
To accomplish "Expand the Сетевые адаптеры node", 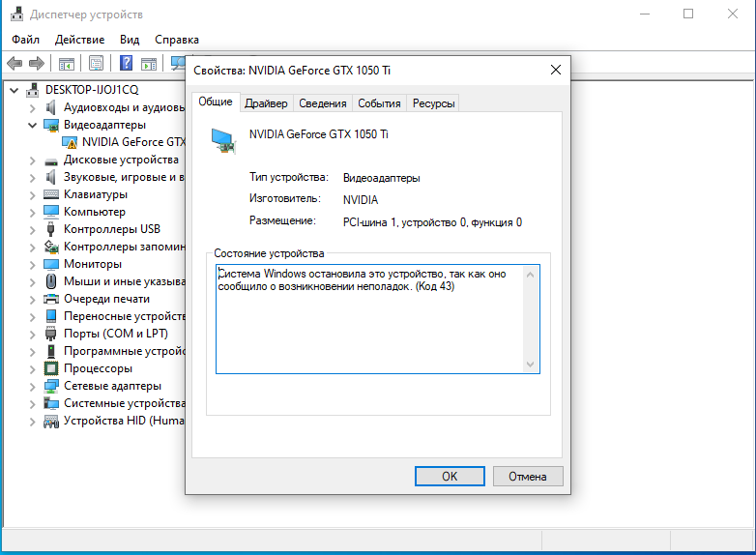I will [32, 386].
